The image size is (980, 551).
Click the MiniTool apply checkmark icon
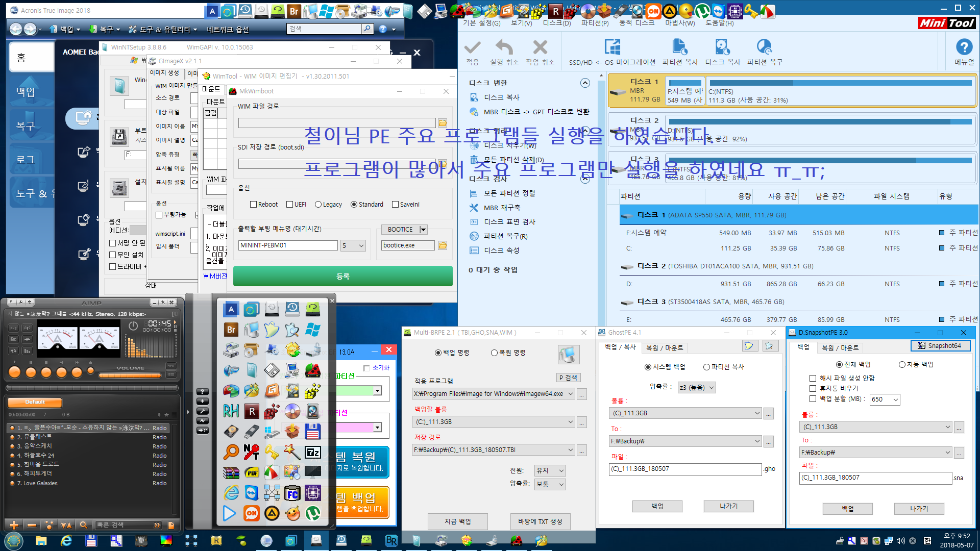click(x=473, y=47)
